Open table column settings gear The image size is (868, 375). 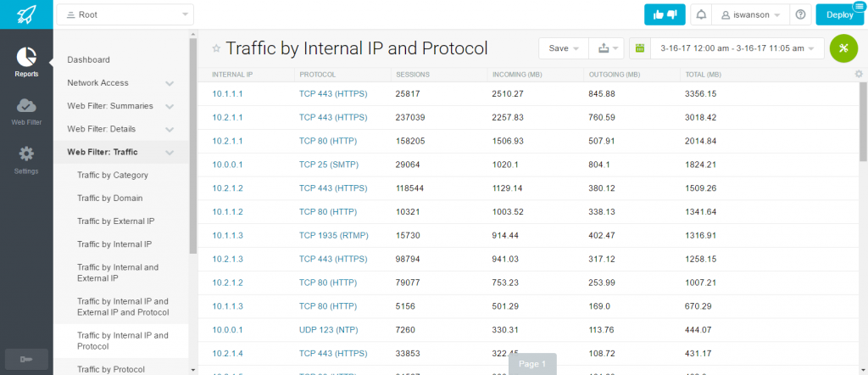pyautogui.click(x=859, y=74)
